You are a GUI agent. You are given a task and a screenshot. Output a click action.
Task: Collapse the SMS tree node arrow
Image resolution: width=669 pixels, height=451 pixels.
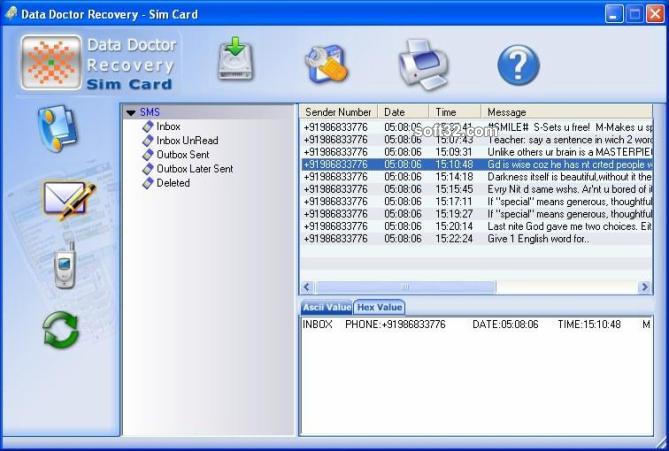tap(131, 113)
